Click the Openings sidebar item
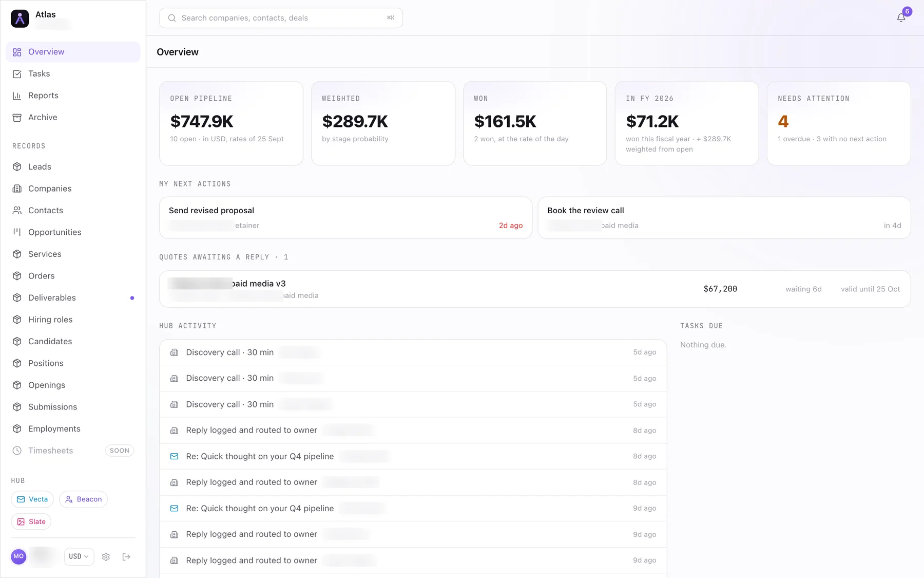Viewport: 924px width, 578px height. (x=73, y=385)
